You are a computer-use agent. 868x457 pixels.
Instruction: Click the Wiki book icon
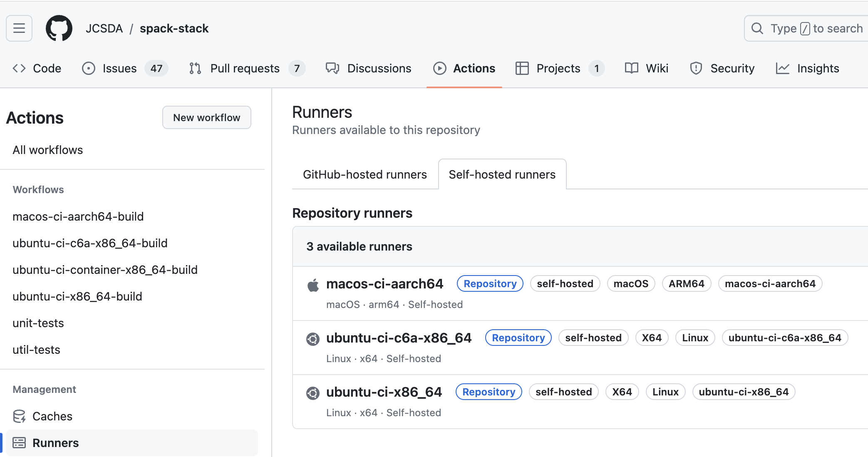(631, 68)
